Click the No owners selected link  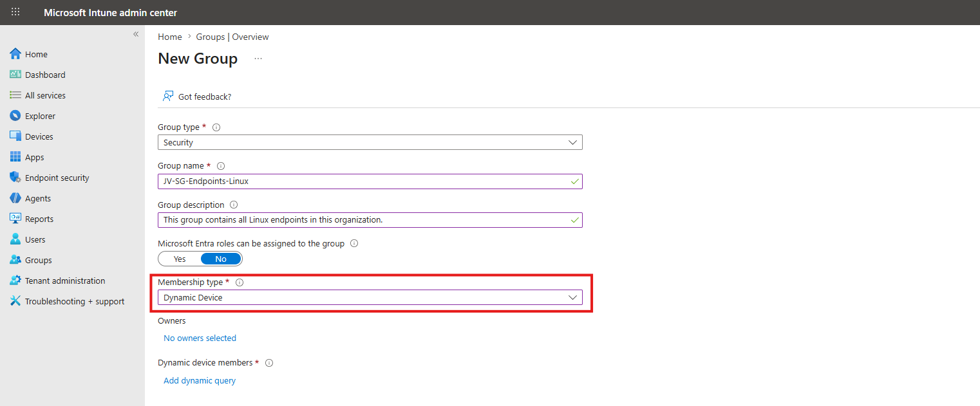200,338
